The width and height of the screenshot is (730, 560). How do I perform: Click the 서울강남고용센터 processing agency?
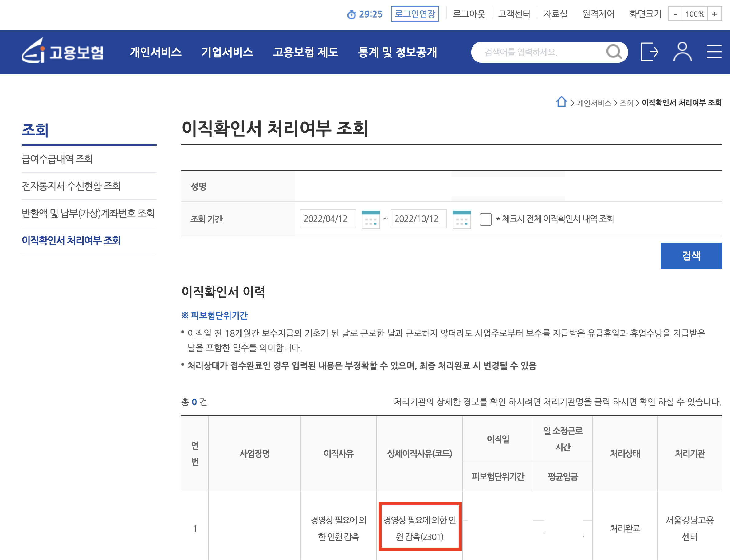[x=690, y=528]
